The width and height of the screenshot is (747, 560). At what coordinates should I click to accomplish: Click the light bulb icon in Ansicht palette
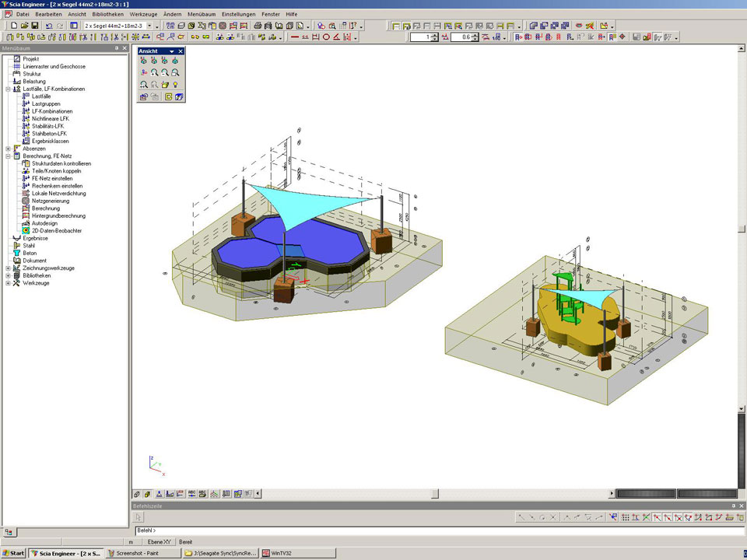point(176,84)
